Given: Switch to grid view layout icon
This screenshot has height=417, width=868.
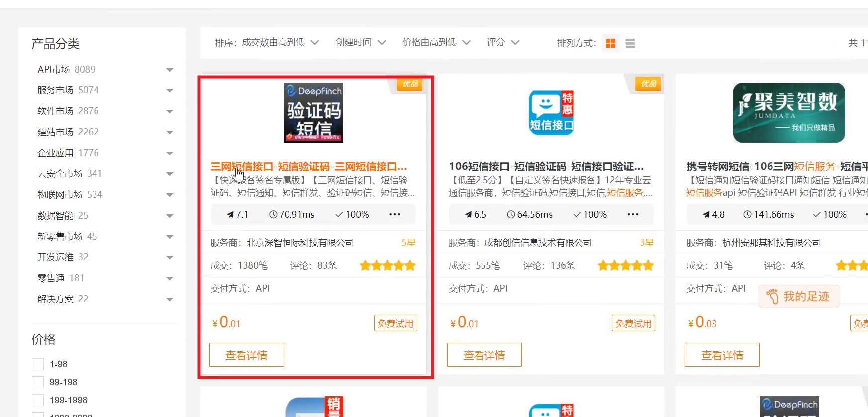Looking at the screenshot, I should tap(611, 43).
